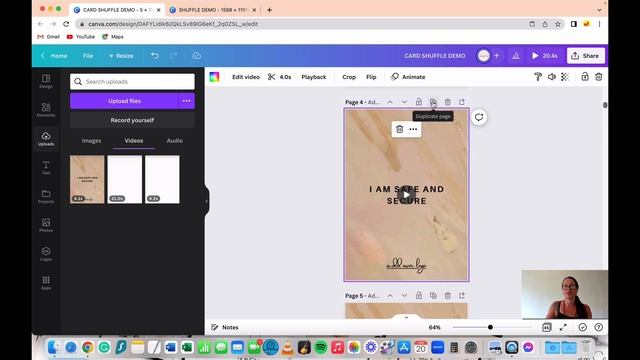Click the redo arrow in Canva header
The width and height of the screenshot is (640, 360).
coord(174,56)
